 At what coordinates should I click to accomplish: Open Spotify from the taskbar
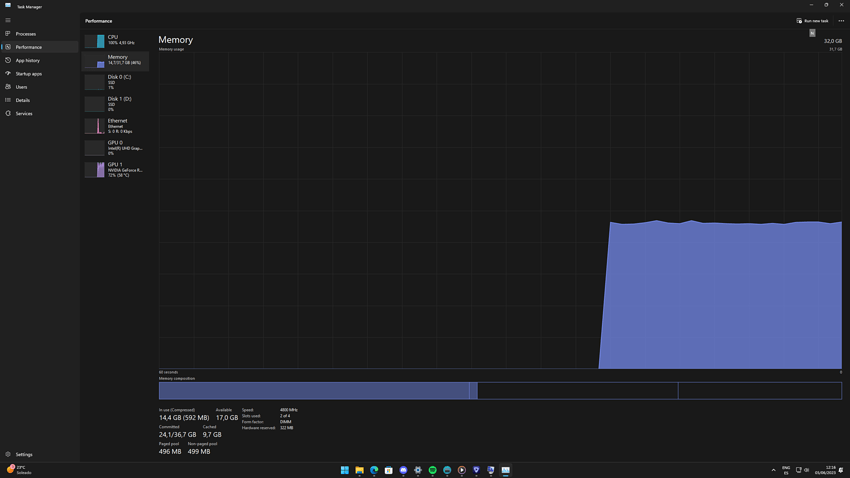(433, 470)
